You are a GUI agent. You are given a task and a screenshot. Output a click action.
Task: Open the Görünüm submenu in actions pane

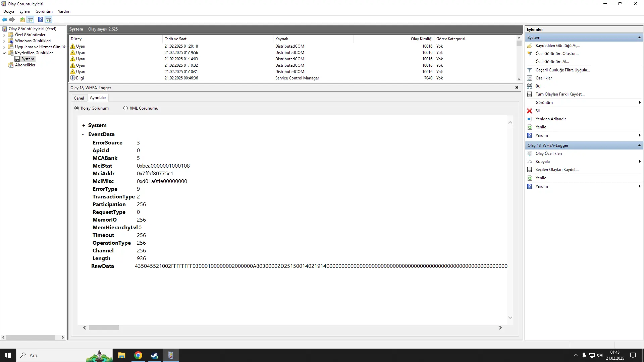[x=585, y=103]
